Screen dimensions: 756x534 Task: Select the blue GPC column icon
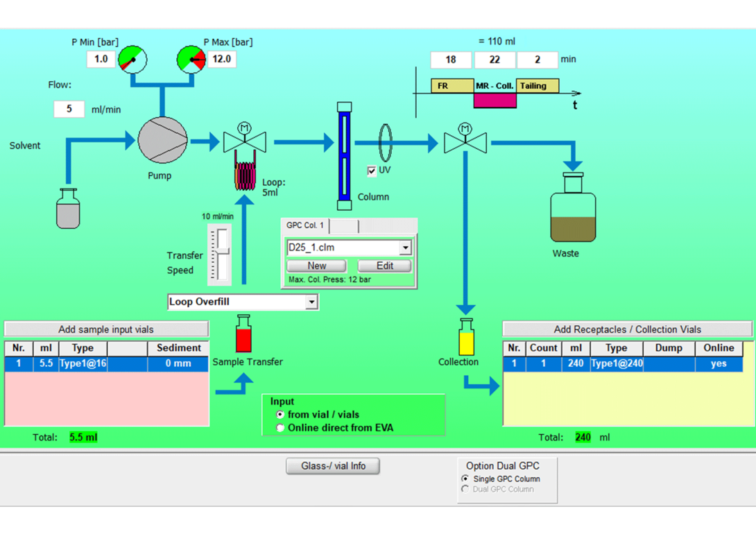coord(344,156)
